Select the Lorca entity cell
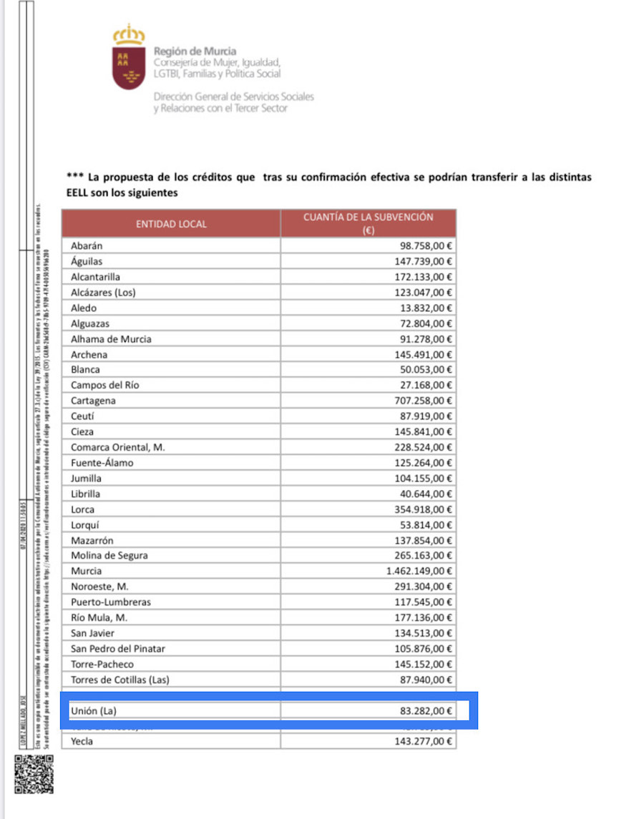The height and width of the screenshot is (819, 644). (x=83, y=509)
